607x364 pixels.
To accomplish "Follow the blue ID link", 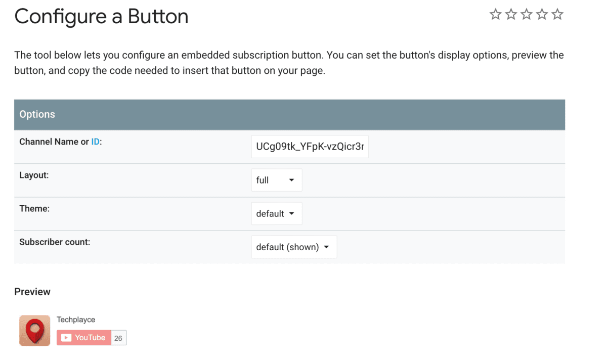I will pos(96,142).
